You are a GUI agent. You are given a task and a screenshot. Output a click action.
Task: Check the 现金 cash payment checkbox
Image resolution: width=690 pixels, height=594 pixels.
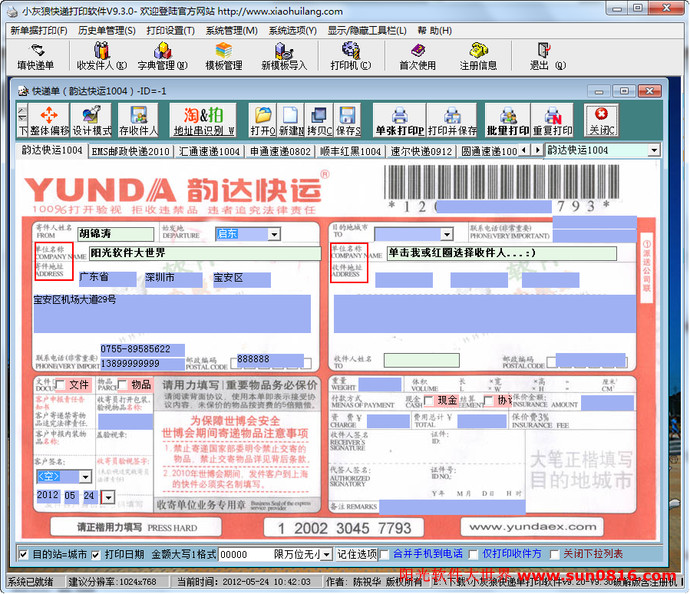[428, 400]
